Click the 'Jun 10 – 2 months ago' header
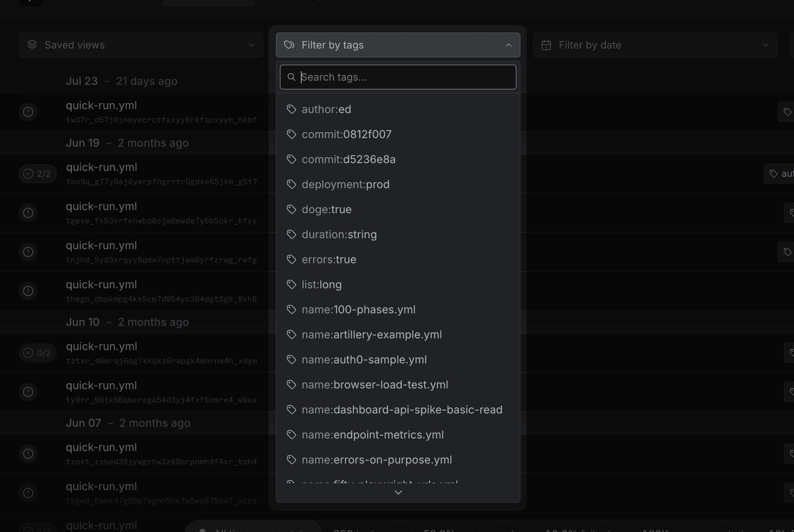Image resolution: width=794 pixels, height=532 pixels. (x=127, y=322)
